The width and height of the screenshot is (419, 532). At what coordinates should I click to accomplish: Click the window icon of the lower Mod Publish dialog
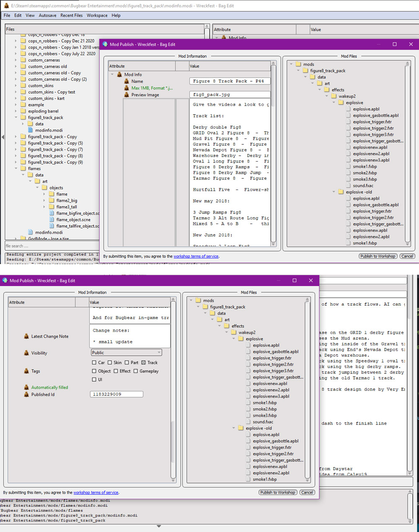pos(5,280)
